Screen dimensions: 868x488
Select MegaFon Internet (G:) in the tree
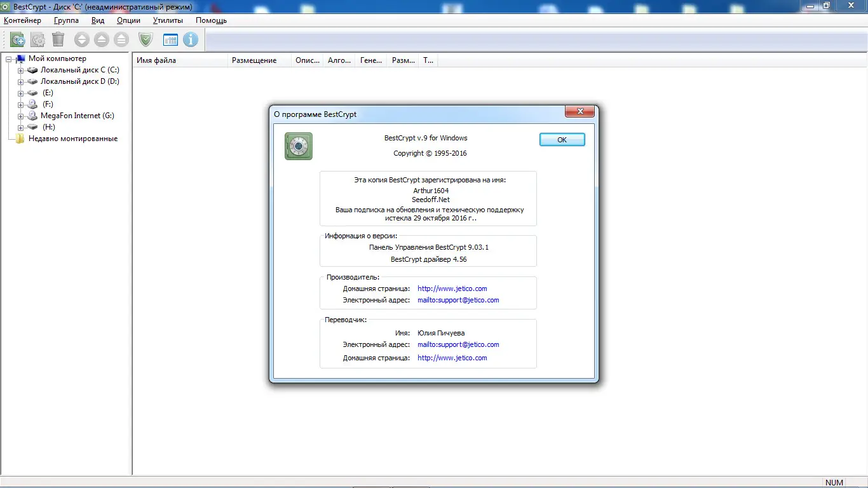78,116
